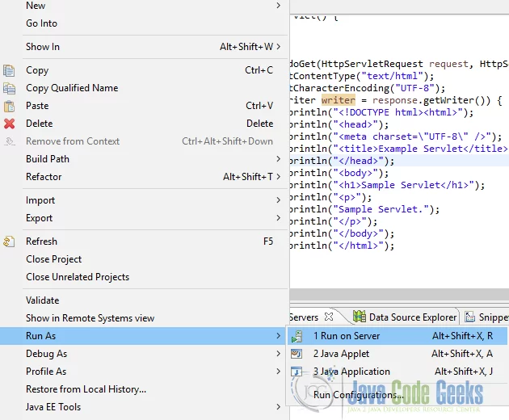The height and width of the screenshot is (420, 509).
Task: Select Run As menu entry
Action: pos(143,336)
